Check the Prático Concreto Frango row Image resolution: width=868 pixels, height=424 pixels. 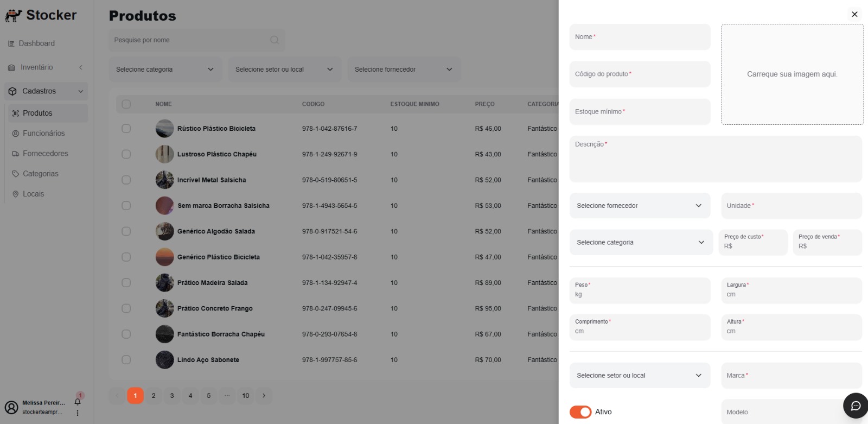click(x=126, y=308)
